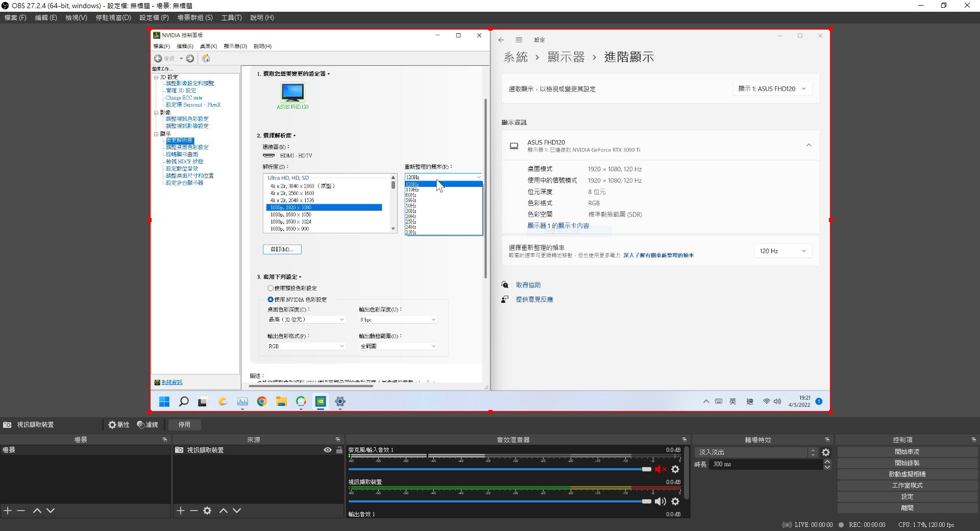The height and width of the screenshot is (531, 980).
Task: Click 工作室模式 studio mode button
Action: 907,486
